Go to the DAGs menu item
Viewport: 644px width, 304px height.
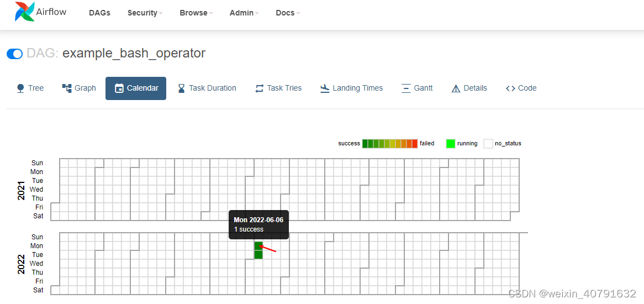point(99,13)
